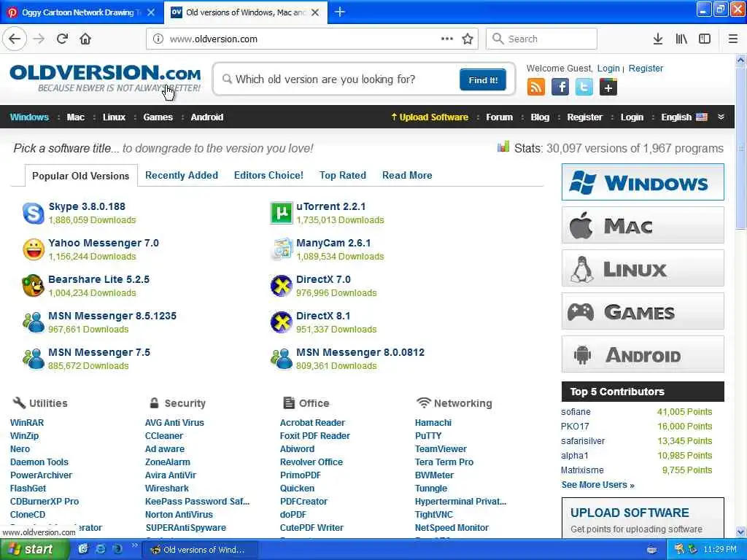
Task: Open the Forum link
Action: tap(499, 117)
